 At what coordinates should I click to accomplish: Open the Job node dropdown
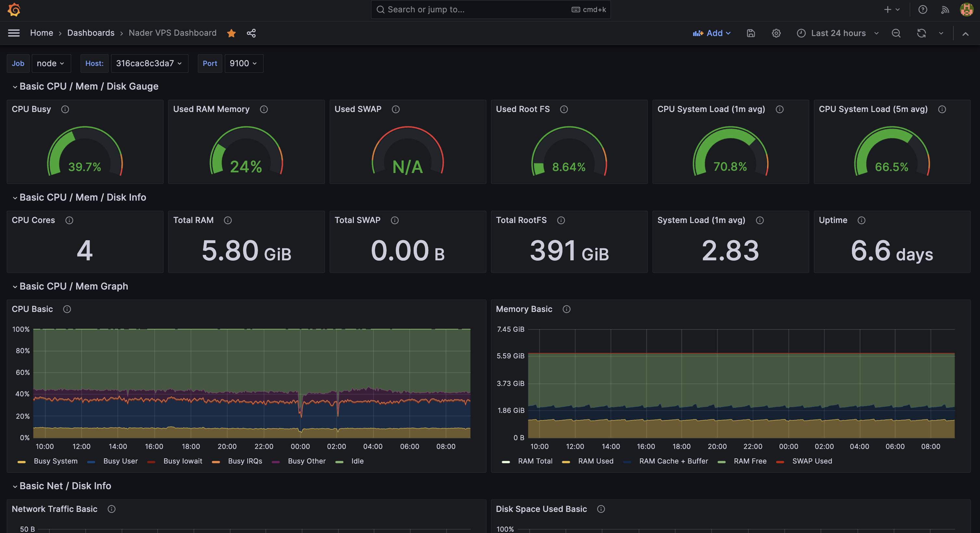51,63
